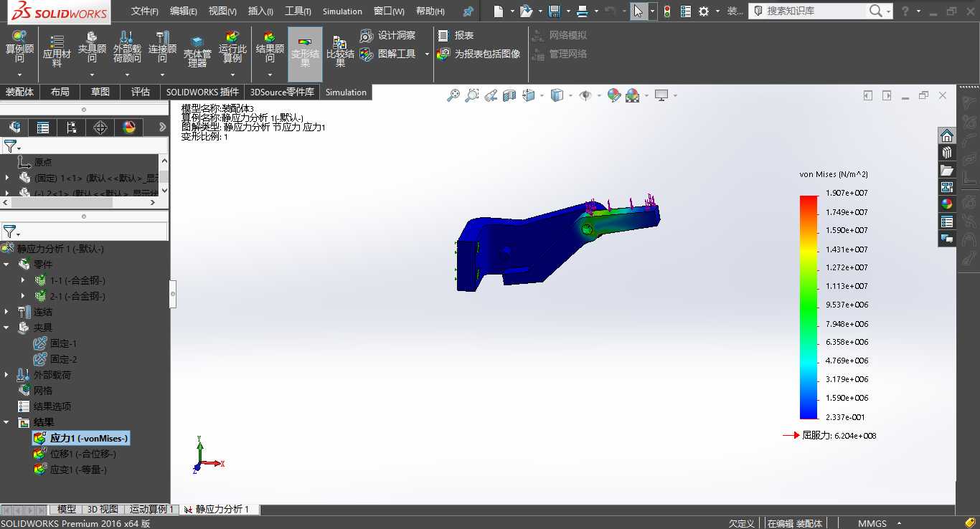Open the 文件(F) menu
This screenshot has height=529, width=980.
coord(144,11)
